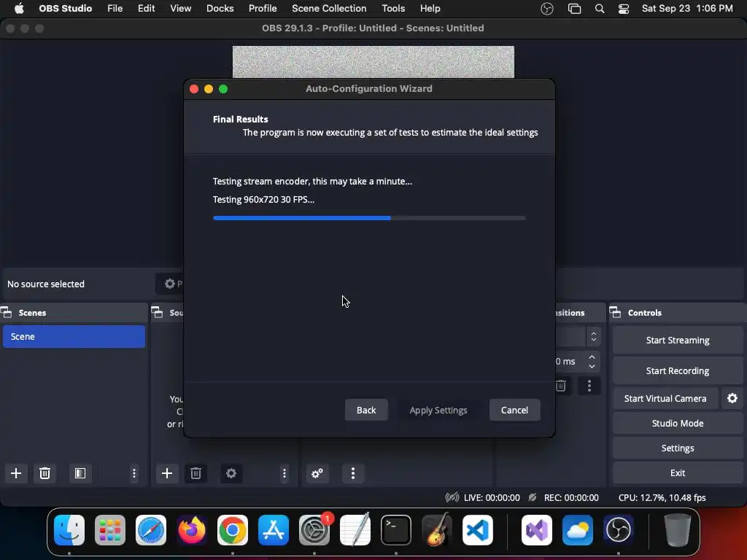Click the LIVE 00:00:00 status text
The width and height of the screenshot is (747, 560).
coord(492,497)
